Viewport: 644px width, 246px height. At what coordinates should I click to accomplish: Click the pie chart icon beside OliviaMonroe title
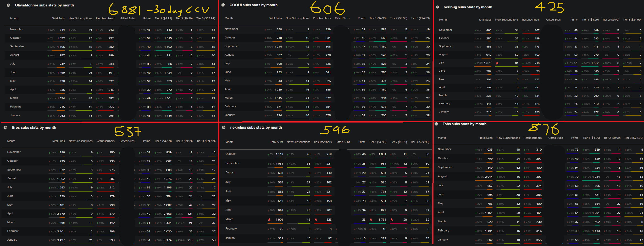(9, 5)
